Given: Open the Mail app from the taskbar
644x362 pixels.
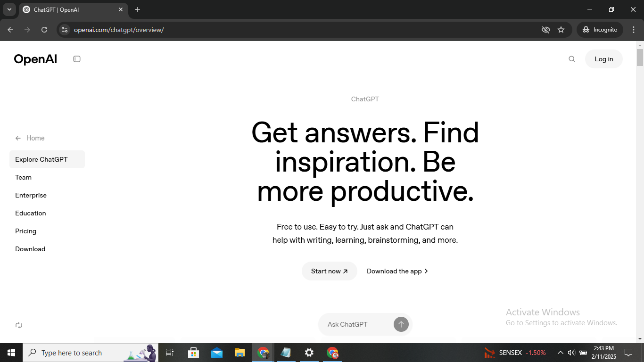Looking at the screenshot, I should point(217,353).
